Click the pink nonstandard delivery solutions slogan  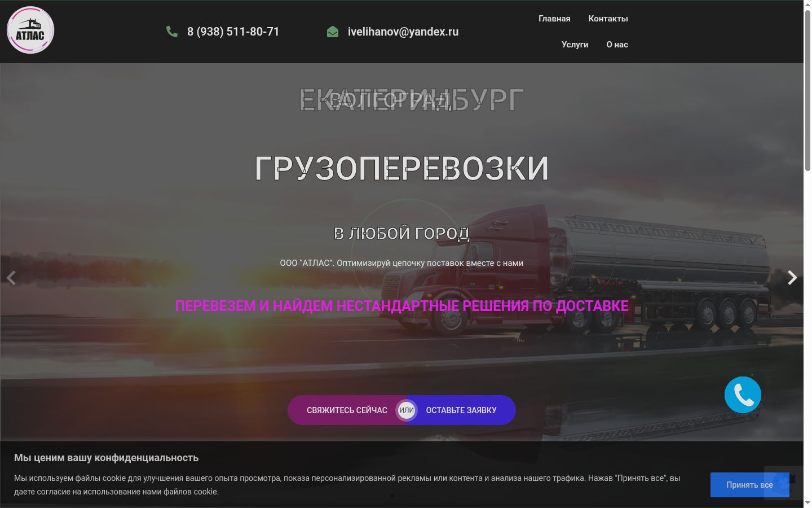coord(401,306)
